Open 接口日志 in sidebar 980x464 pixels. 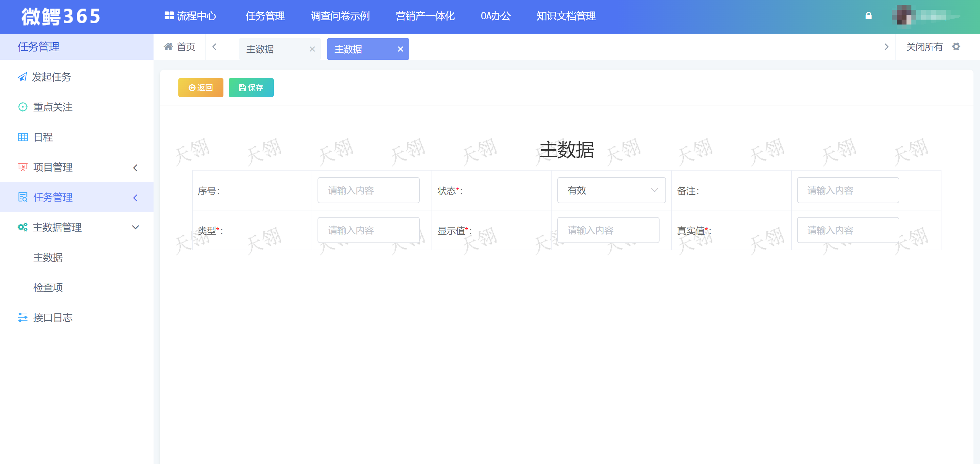(x=53, y=318)
